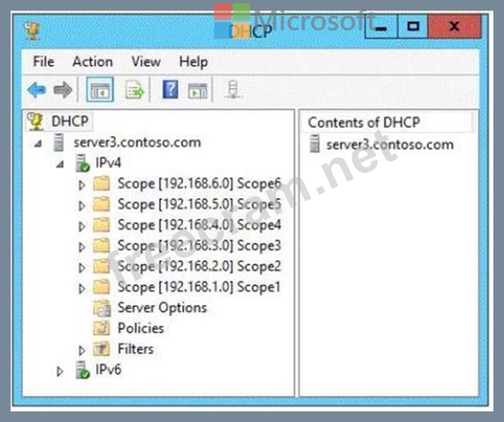Open the View menu

pos(146,62)
